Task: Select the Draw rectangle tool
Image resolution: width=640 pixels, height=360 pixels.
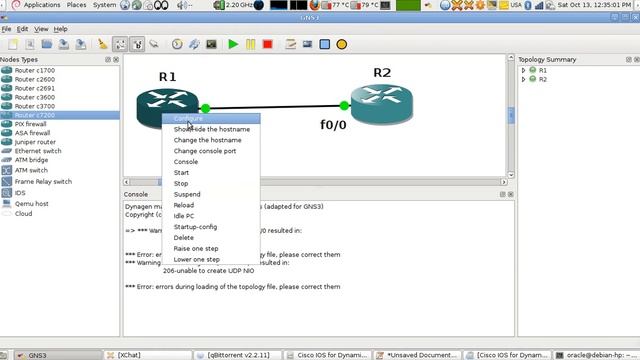Action: [x=324, y=44]
